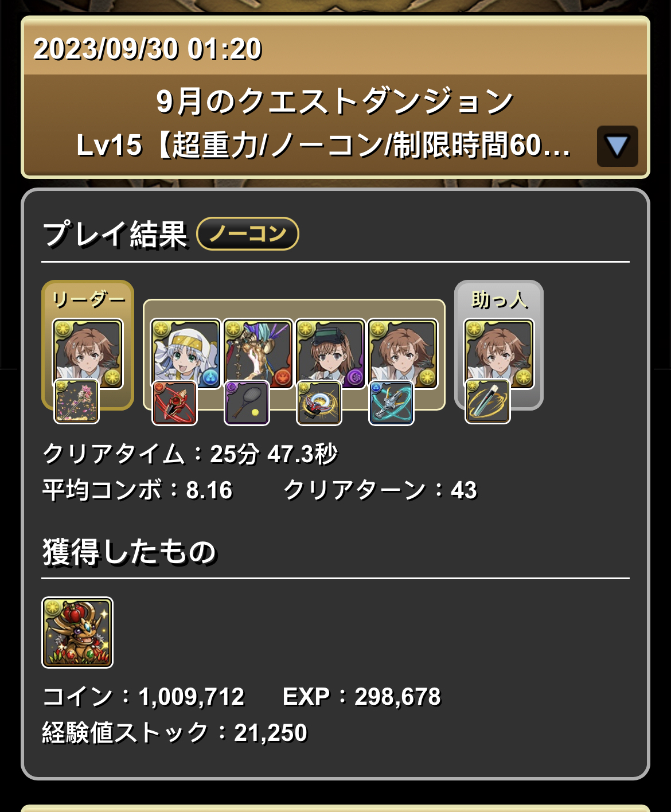Tap the 9月のクエストダンジョン title header
The image size is (671, 812).
coord(335,101)
